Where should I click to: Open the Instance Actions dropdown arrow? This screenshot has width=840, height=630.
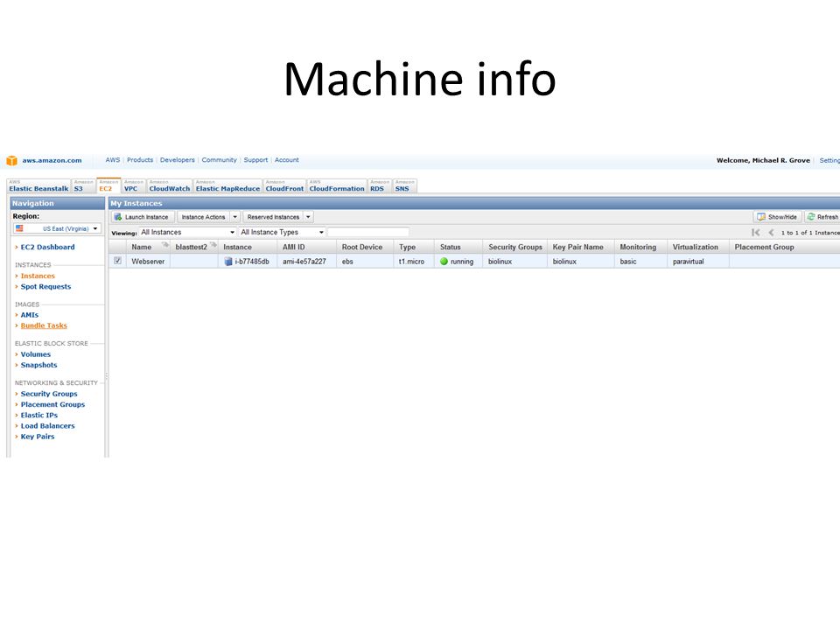235,217
